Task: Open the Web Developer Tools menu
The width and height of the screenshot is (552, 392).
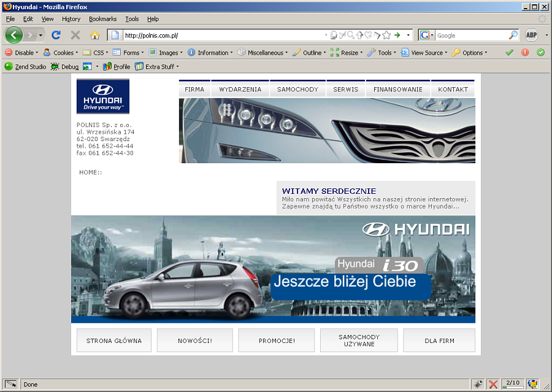Action: 381,53
